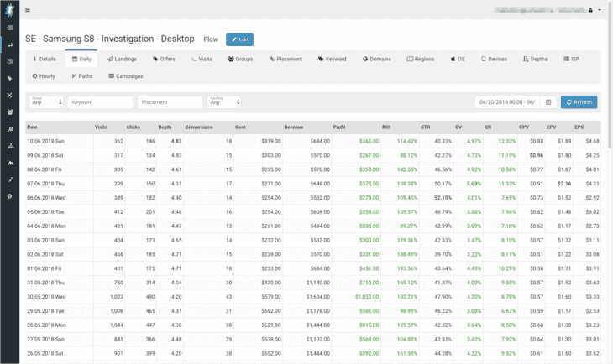Open the Offers tab

tap(164, 59)
